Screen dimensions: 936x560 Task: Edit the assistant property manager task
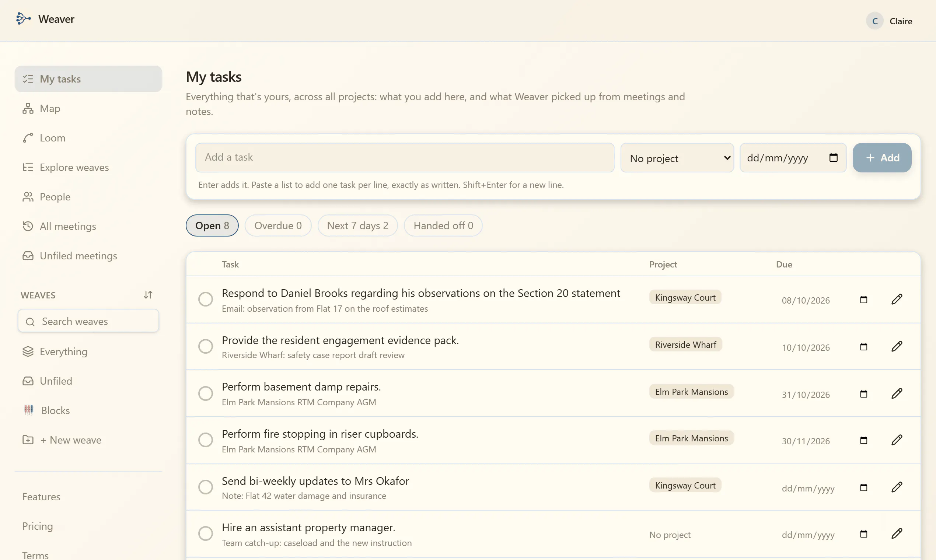tap(897, 533)
